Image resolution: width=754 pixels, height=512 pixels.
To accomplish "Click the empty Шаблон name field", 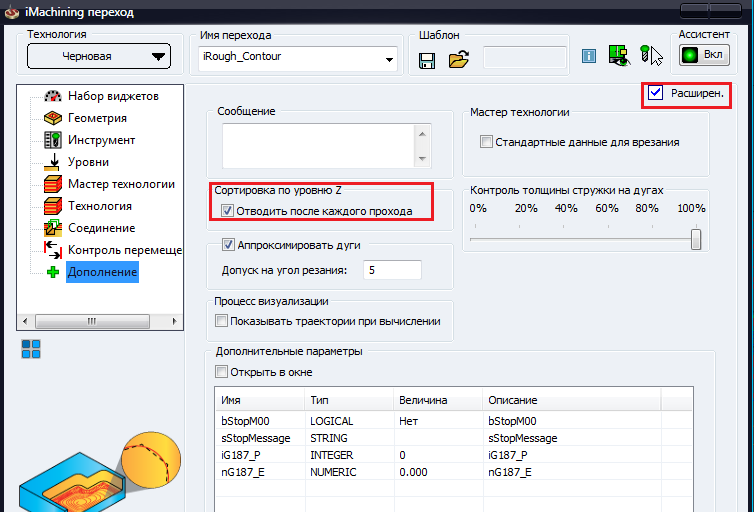I will pos(525,57).
